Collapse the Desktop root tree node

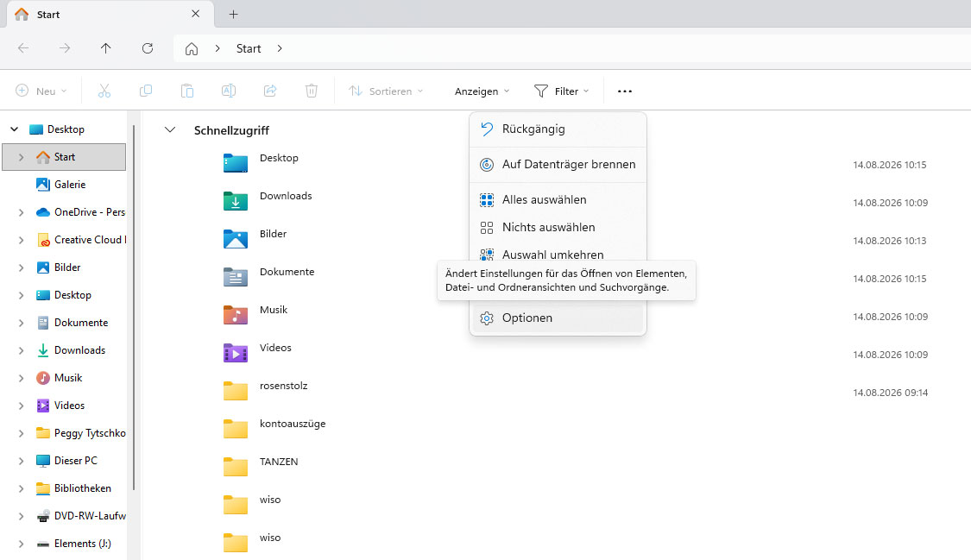15,129
